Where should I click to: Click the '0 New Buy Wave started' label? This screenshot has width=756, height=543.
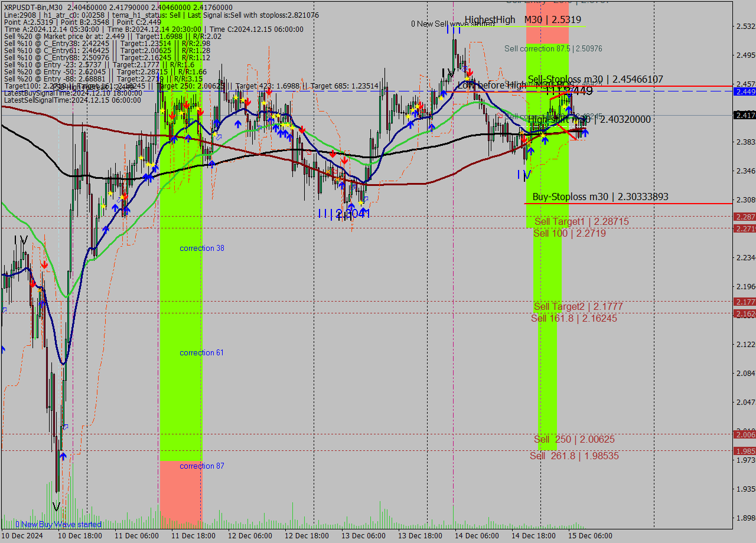coord(58,525)
